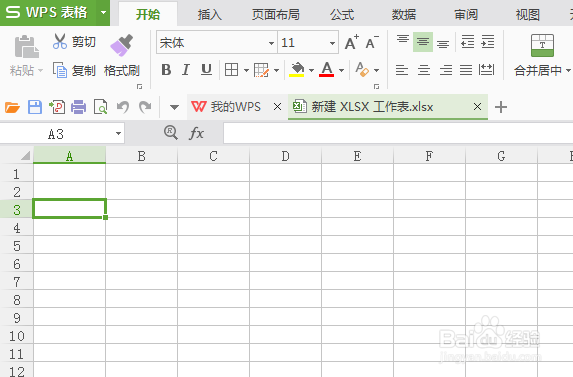Increase font size with A+ icon
Image resolution: width=573 pixels, height=377 pixels.
pos(352,42)
